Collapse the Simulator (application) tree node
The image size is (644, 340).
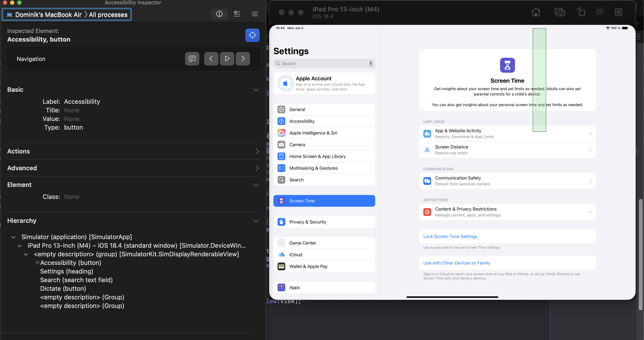coord(13,237)
